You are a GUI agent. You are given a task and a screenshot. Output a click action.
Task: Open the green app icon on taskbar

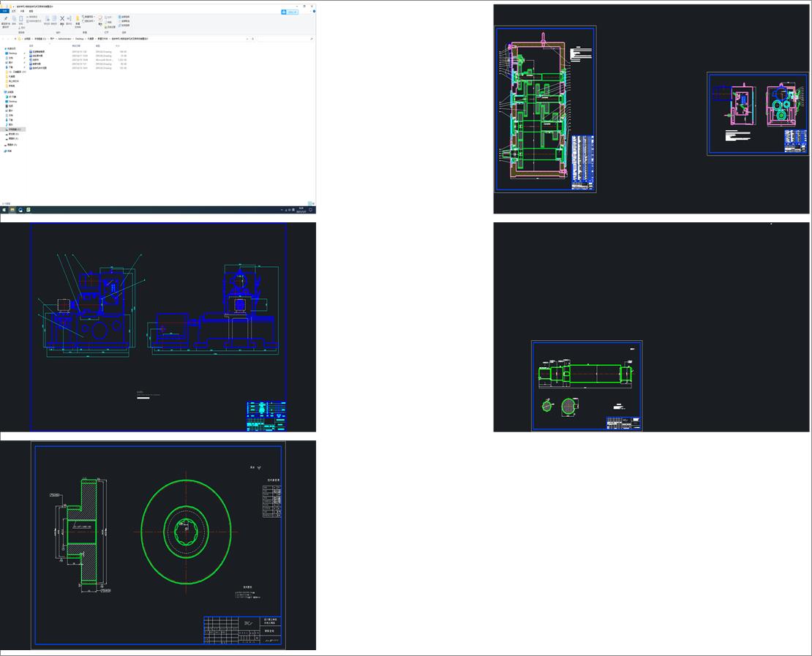tap(29, 210)
